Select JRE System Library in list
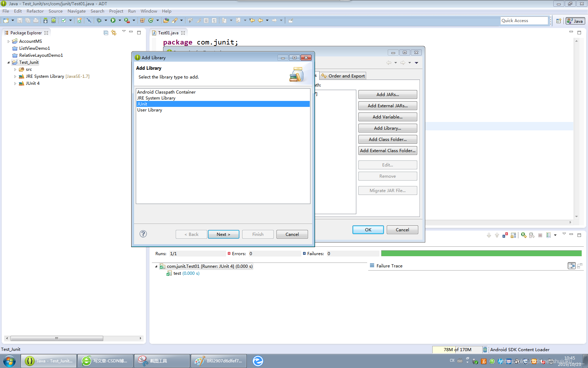The height and width of the screenshot is (368, 588). point(223,98)
